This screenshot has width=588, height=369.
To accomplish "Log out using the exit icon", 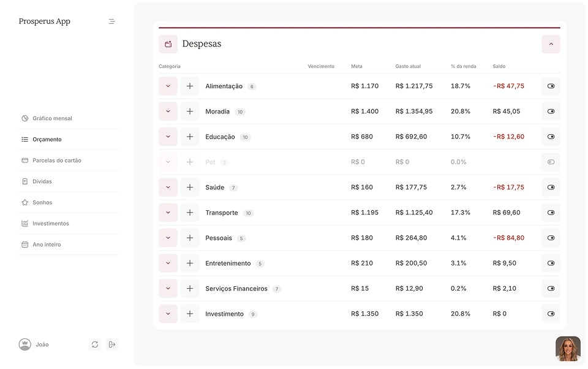I will [111, 344].
